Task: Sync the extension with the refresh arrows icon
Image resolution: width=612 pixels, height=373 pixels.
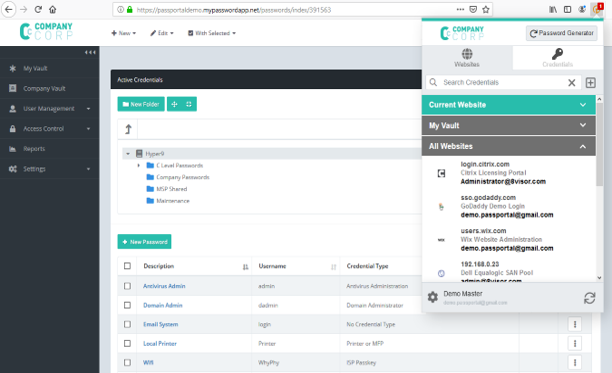Action: (x=589, y=298)
